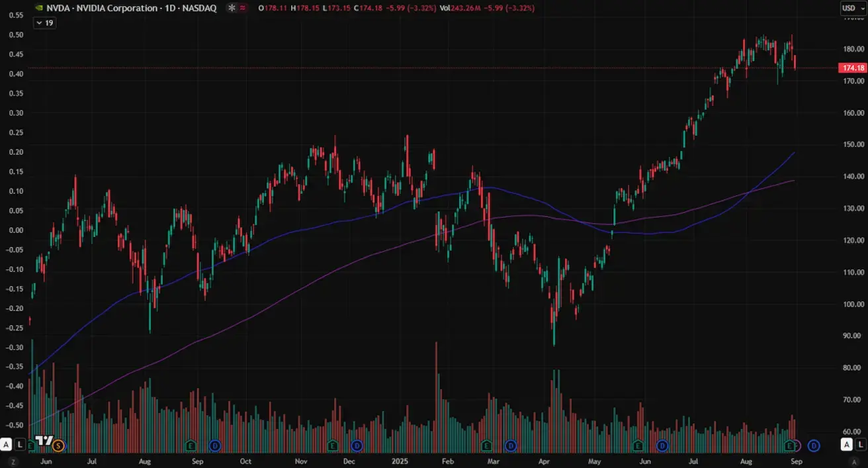Click the Dec label on the time axis

click(349, 461)
